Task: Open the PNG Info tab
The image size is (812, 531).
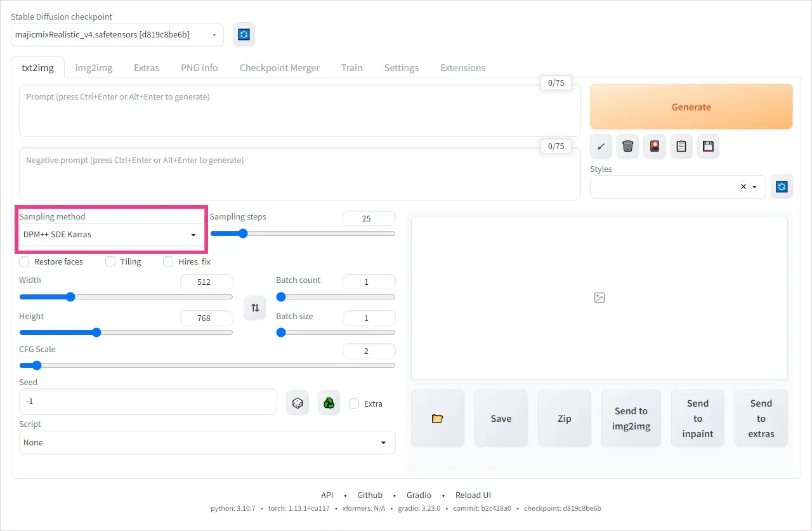Action: click(x=199, y=68)
